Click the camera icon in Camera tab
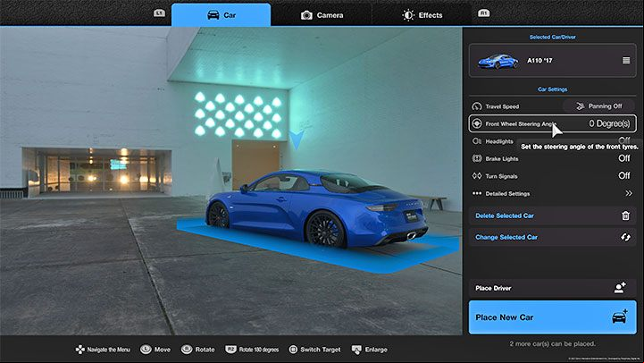Viewport: 644px width, 363px height. pos(306,15)
